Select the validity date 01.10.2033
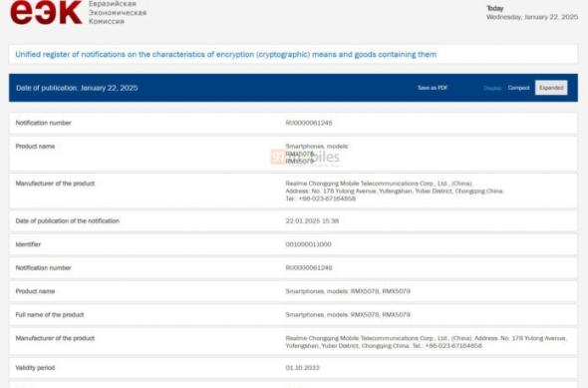The width and height of the screenshot is (588, 388). (302, 368)
